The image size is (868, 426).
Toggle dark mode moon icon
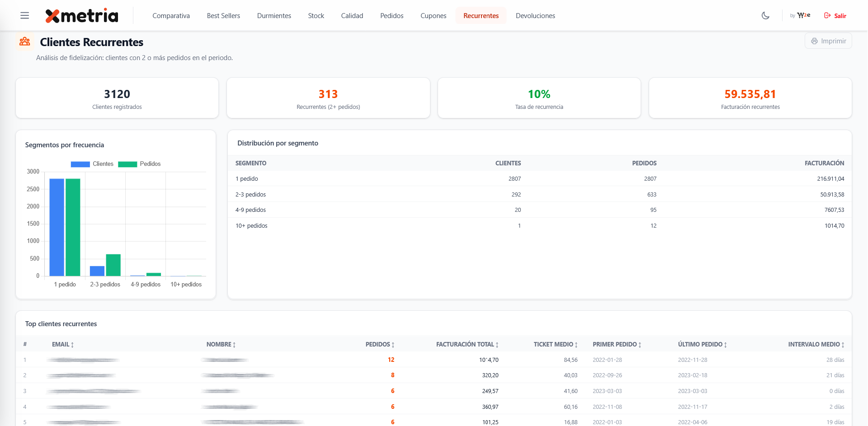click(x=765, y=16)
